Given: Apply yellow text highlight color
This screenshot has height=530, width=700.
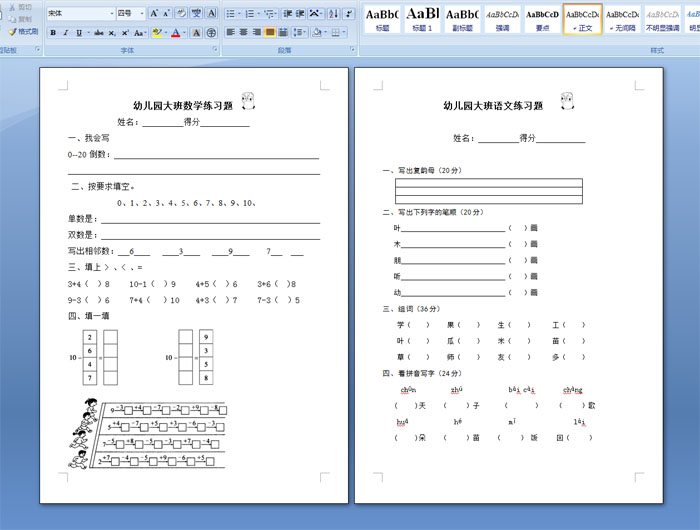Looking at the screenshot, I should (x=157, y=33).
